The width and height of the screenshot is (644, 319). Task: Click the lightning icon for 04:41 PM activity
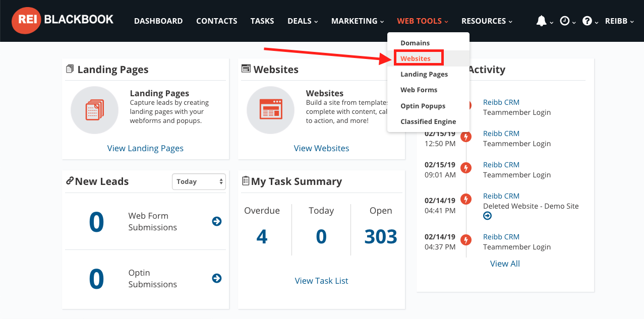coord(466,199)
